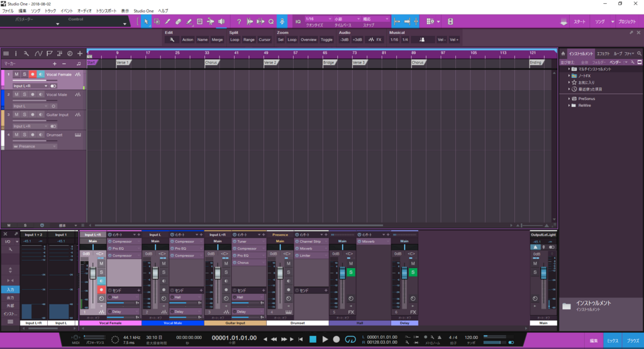Arm record on the Drumset track
The image size is (644, 349).
(x=33, y=135)
